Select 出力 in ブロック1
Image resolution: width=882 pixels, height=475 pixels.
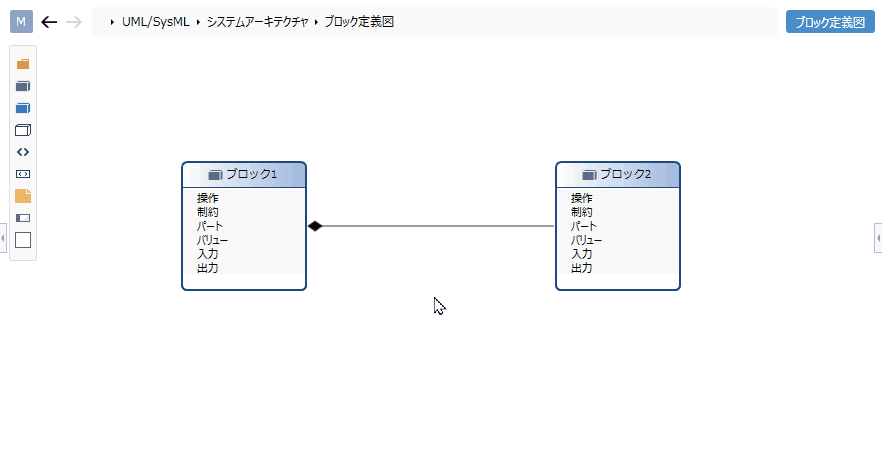(x=208, y=268)
